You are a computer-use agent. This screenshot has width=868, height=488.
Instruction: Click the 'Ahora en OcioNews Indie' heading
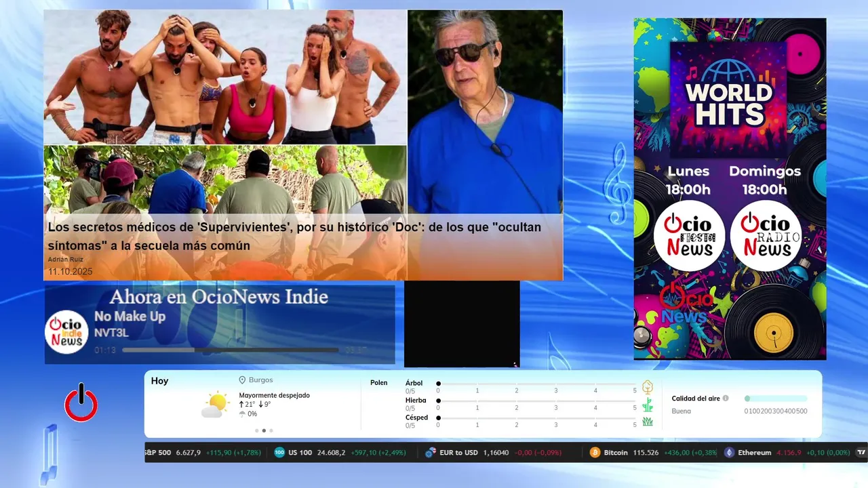(x=218, y=297)
